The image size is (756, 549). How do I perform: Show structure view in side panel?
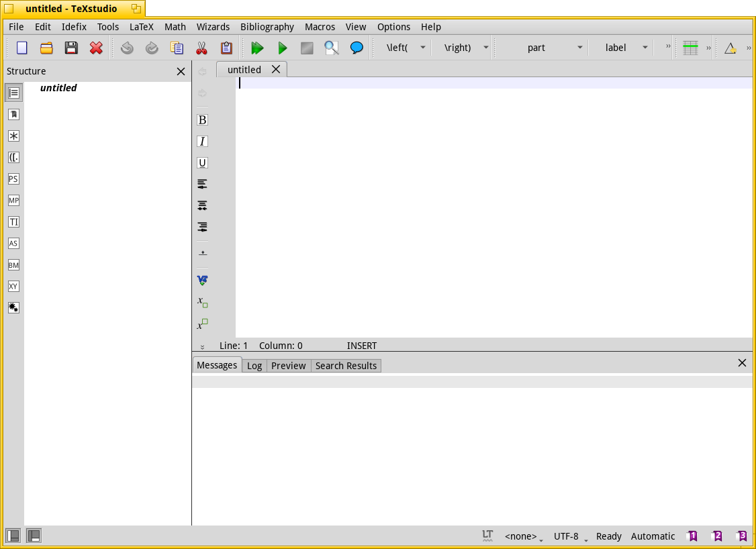click(13, 93)
